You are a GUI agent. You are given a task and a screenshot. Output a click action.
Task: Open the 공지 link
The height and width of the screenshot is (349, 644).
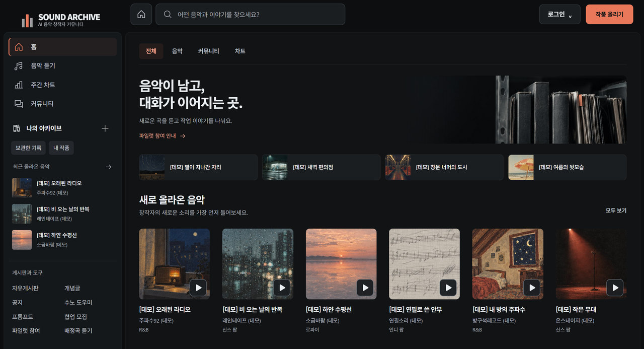pyautogui.click(x=17, y=303)
